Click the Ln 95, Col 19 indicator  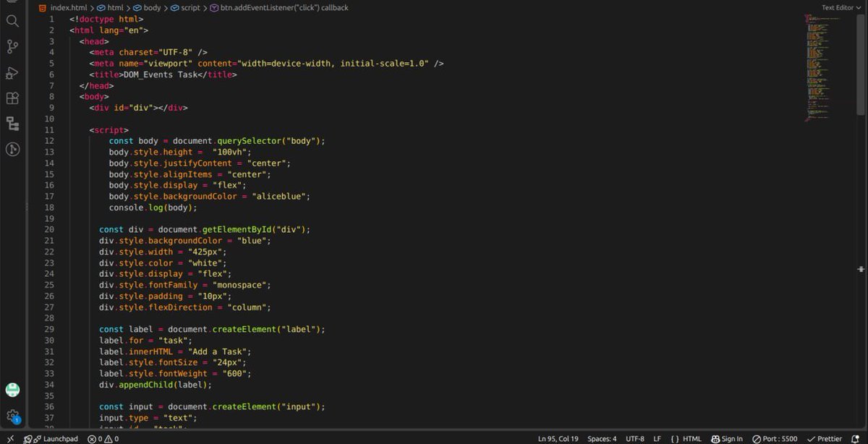558,439
